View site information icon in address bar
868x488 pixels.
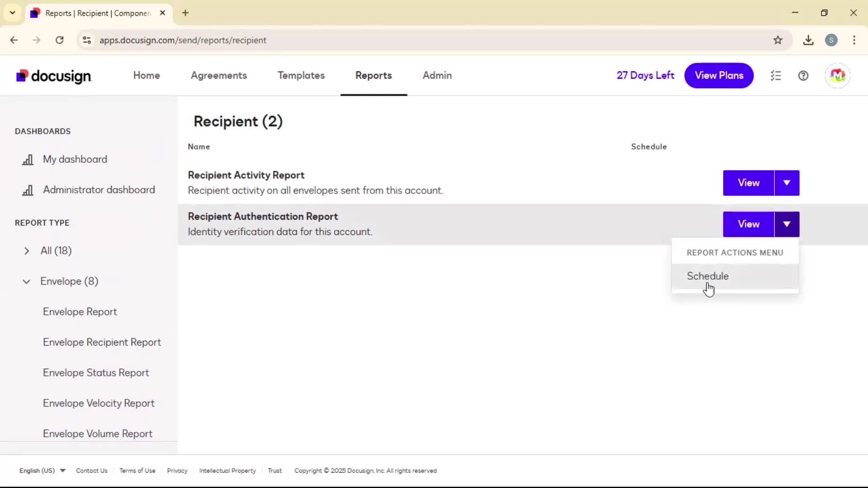coord(87,40)
